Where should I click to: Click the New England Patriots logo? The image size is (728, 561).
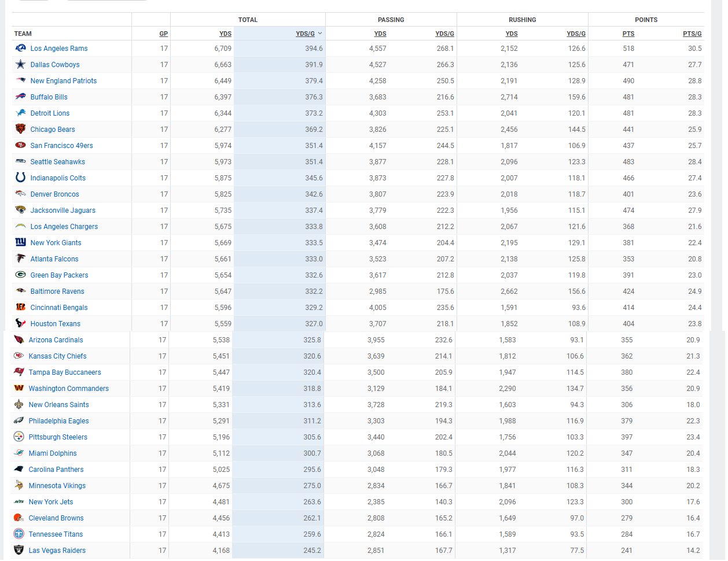21,80
